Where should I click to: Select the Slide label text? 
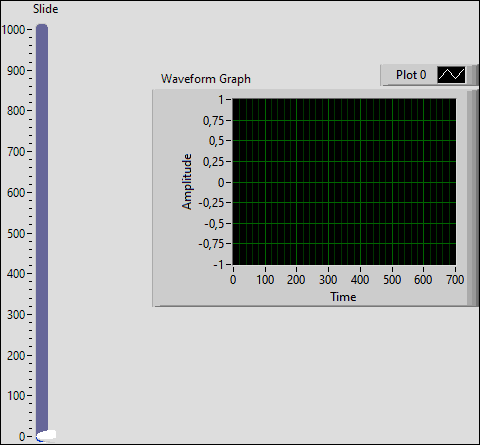pos(46,9)
